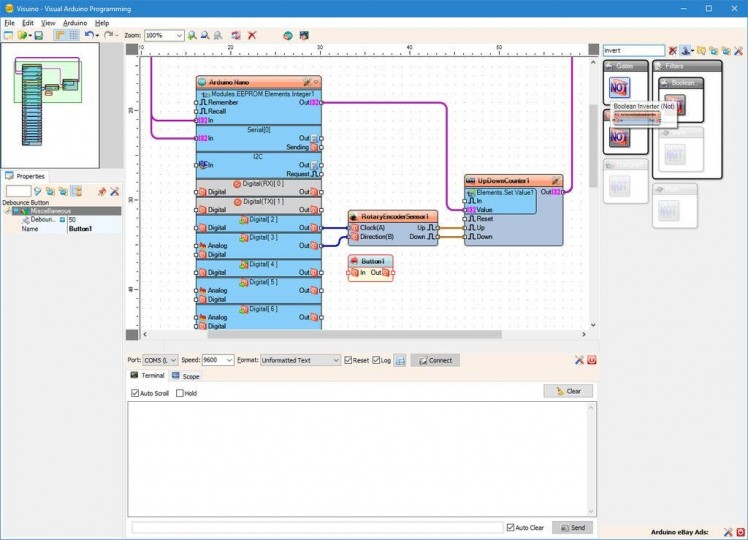
Task: Open the Zoom percentage dropdown
Action: [x=179, y=35]
